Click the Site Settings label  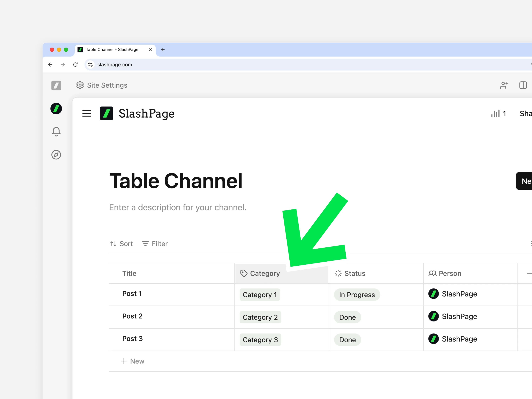107,85
